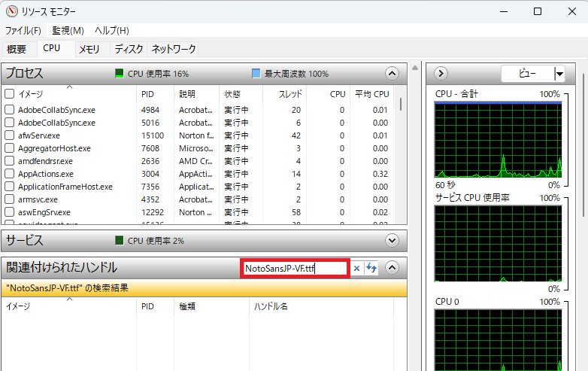
Task: Minimize the Resource Monitor window
Action: click(x=504, y=11)
